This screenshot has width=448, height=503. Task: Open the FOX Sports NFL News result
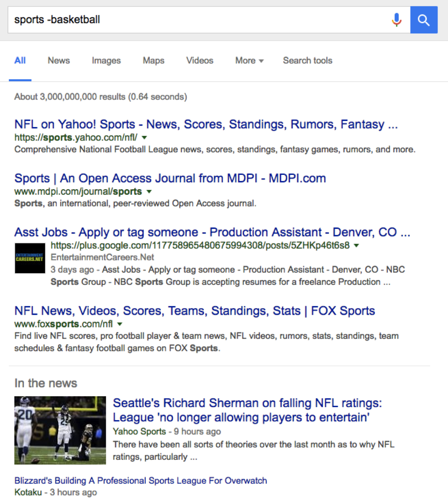(x=194, y=311)
